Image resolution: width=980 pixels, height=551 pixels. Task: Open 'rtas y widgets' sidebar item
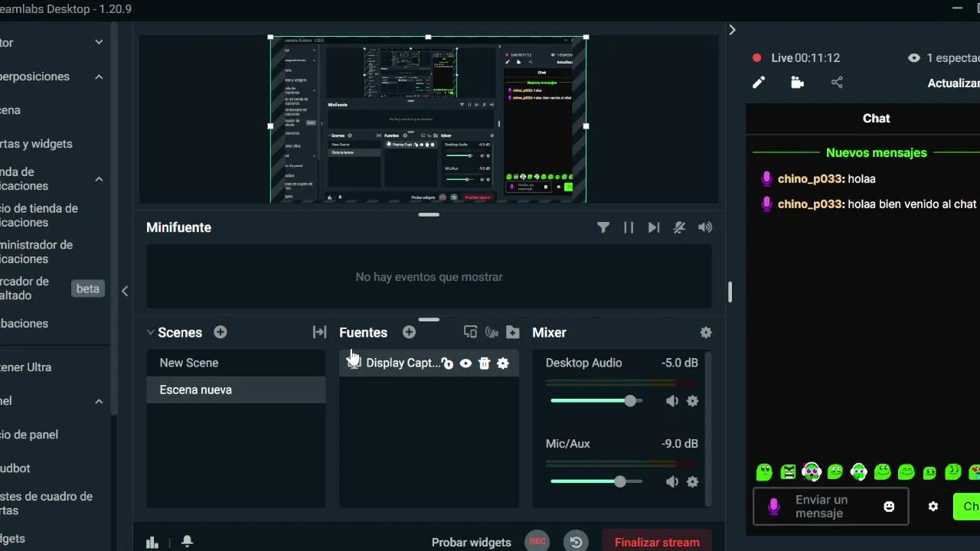[x=37, y=144]
